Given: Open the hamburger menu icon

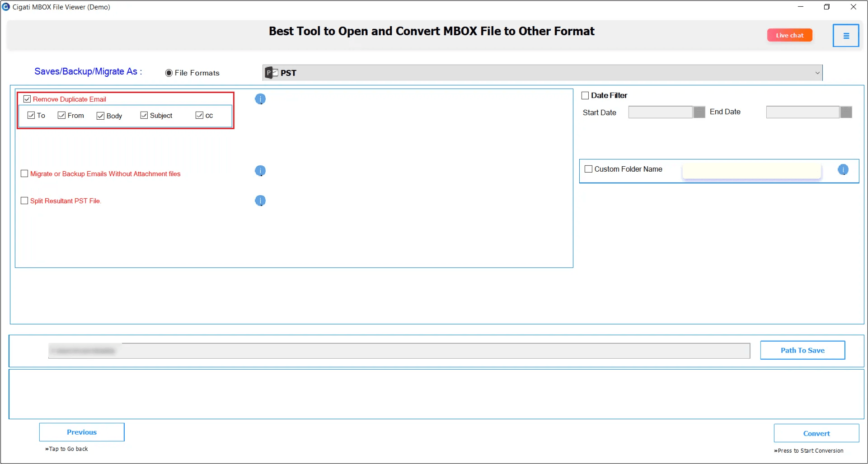Looking at the screenshot, I should point(846,36).
